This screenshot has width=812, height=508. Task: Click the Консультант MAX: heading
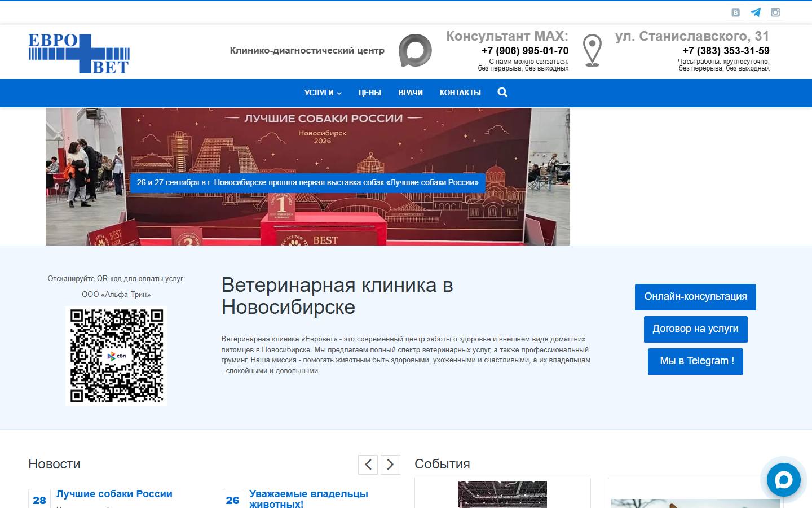coord(507,36)
